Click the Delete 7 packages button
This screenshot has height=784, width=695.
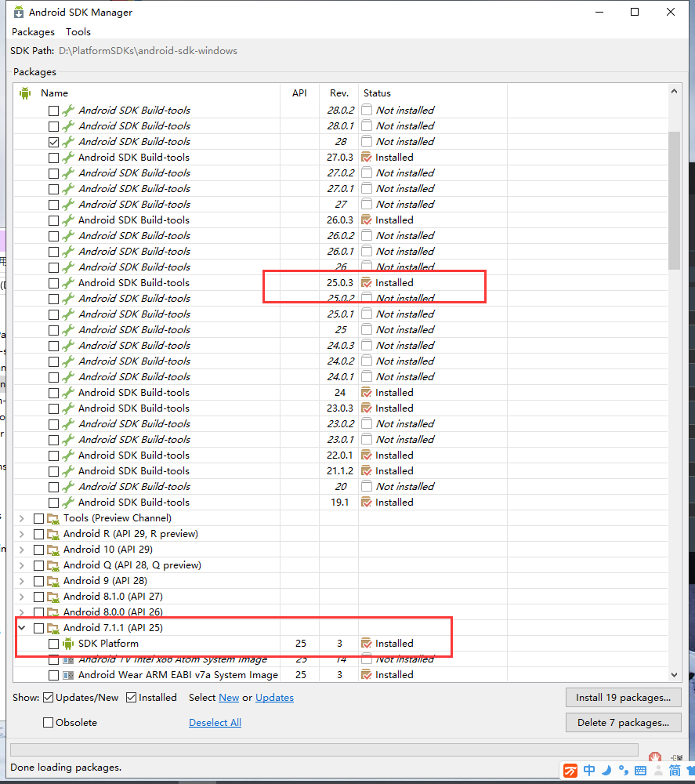pyautogui.click(x=623, y=723)
